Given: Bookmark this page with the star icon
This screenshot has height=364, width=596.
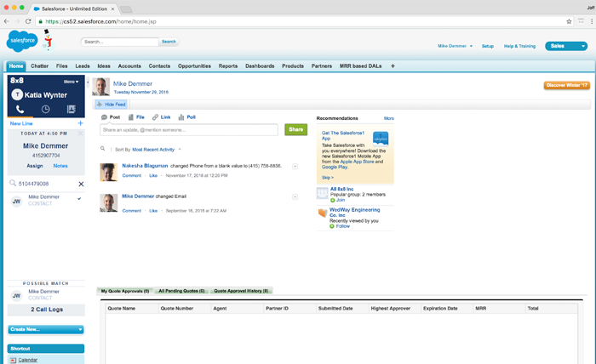Looking at the screenshot, I should click(x=569, y=20).
